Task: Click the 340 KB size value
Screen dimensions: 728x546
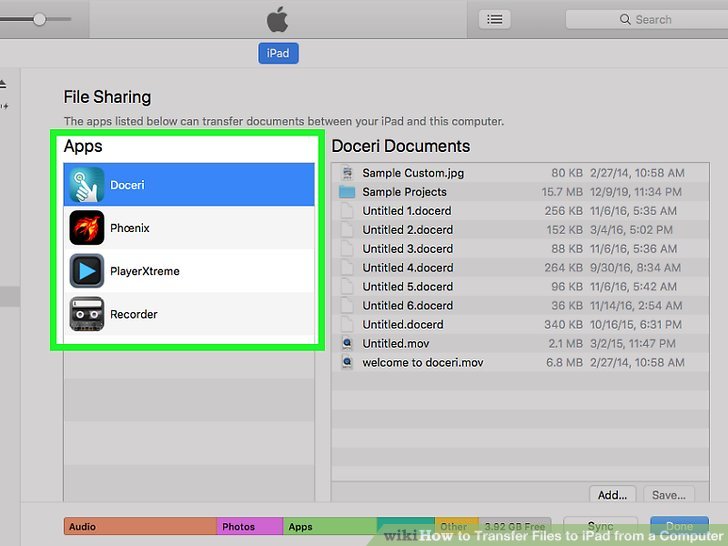Action: (x=563, y=325)
